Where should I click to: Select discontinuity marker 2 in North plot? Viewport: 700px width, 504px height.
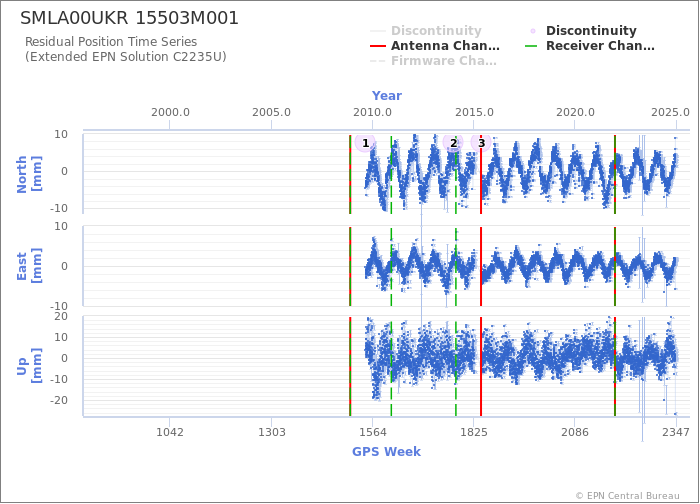[453, 143]
